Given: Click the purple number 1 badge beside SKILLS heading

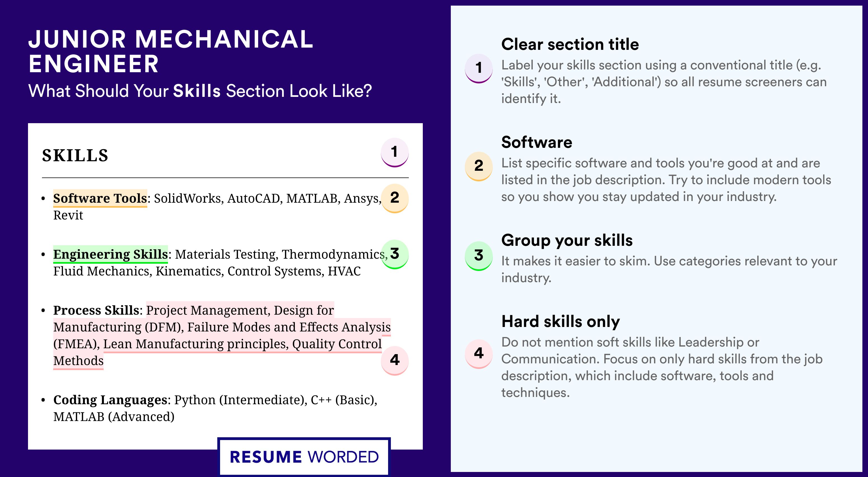Looking at the screenshot, I should tap(395, 152).
